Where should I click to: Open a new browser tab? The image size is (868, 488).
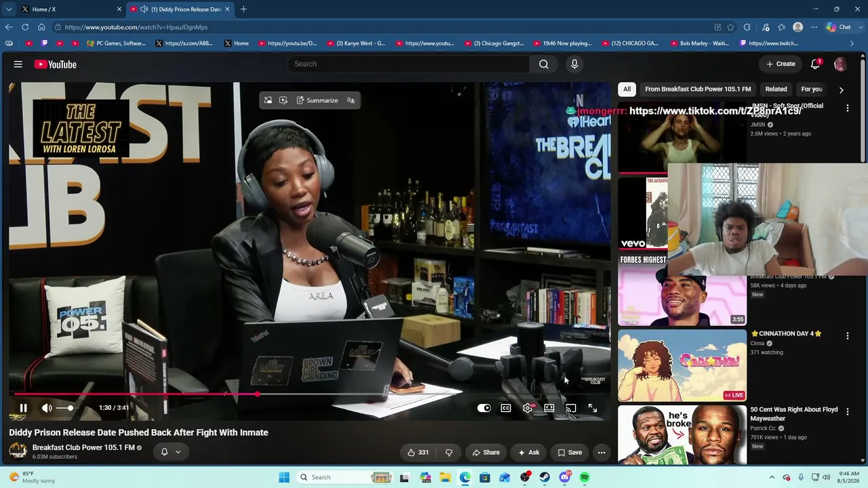tap(243, 9)
